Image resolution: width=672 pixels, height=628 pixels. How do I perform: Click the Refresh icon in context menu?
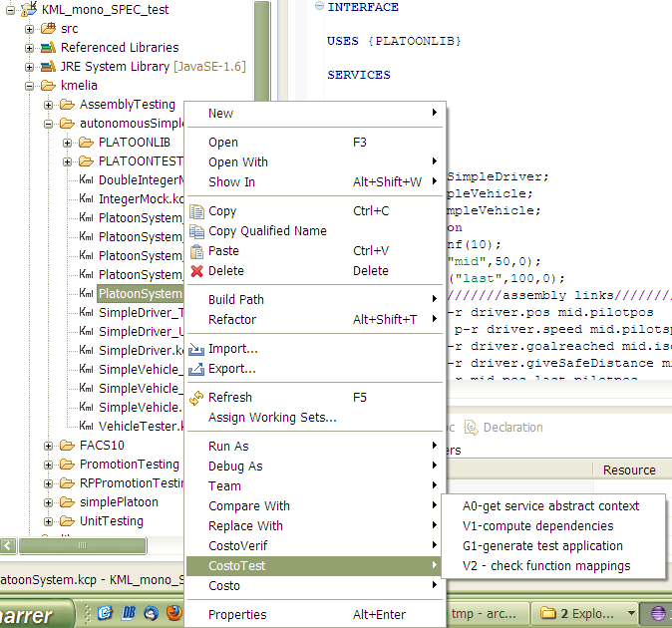pos(196,398)
